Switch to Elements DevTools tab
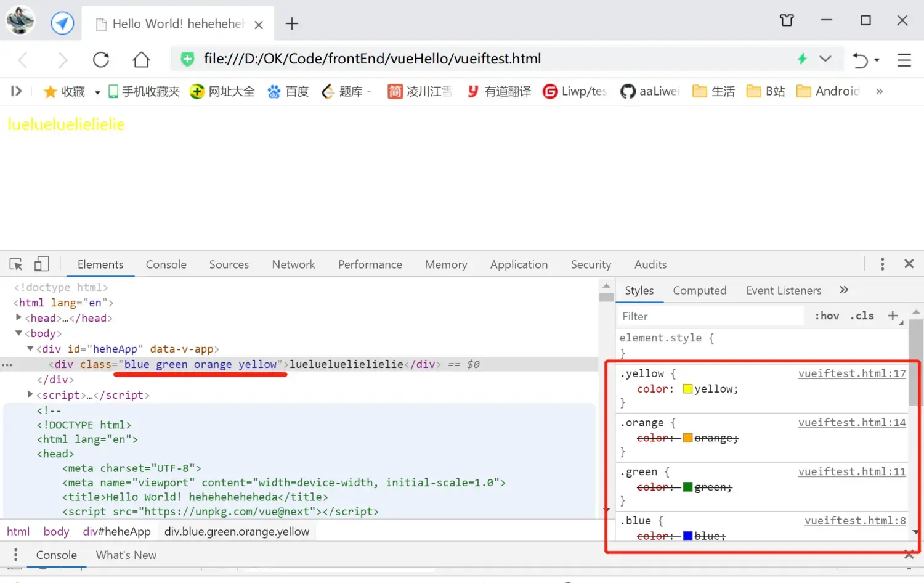 [x=100, y=264]
